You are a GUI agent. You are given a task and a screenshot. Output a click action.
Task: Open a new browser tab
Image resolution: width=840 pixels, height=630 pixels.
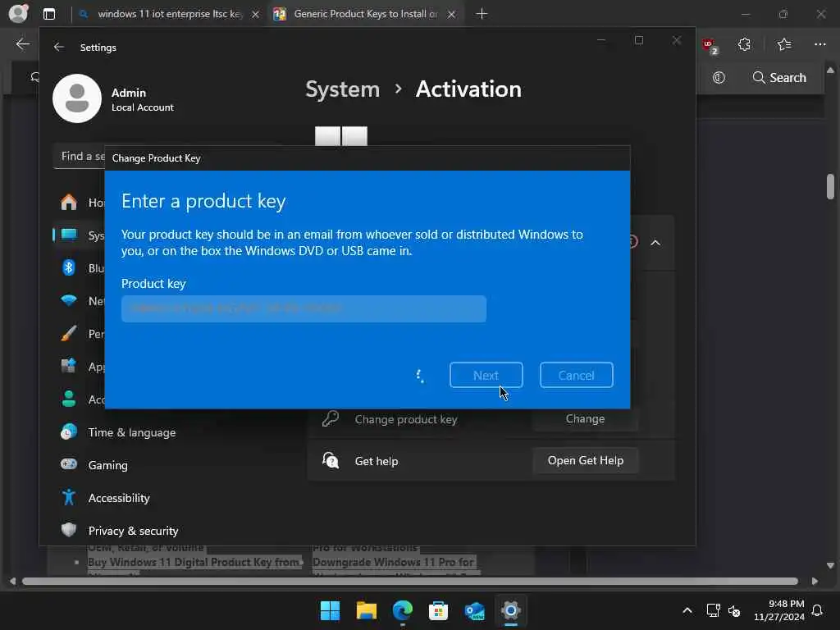point(482,14)
